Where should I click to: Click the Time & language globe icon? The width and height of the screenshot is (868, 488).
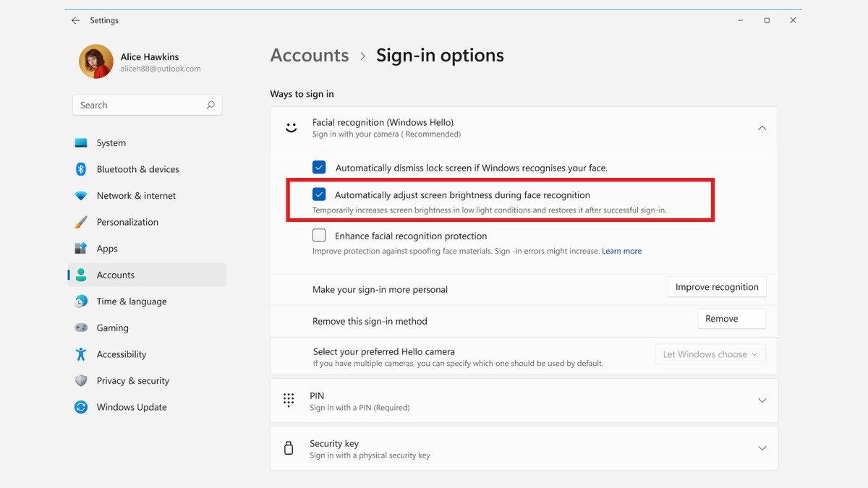click(81, 301)
